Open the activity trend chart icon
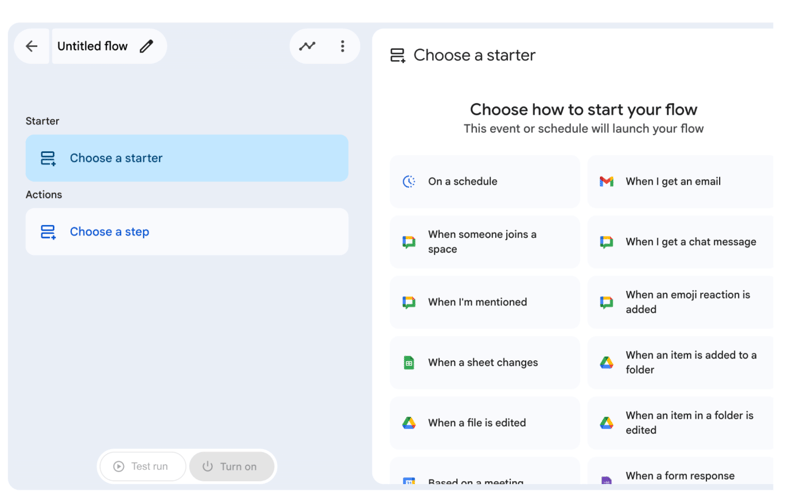This screenshot has height=503, width=800. pyautogui.click(x=308, y=46)
